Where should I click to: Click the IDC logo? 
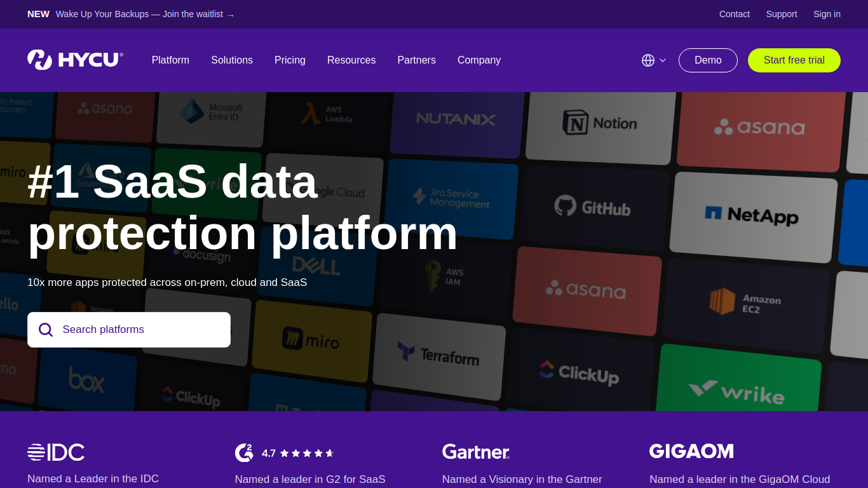coord(56,452)
